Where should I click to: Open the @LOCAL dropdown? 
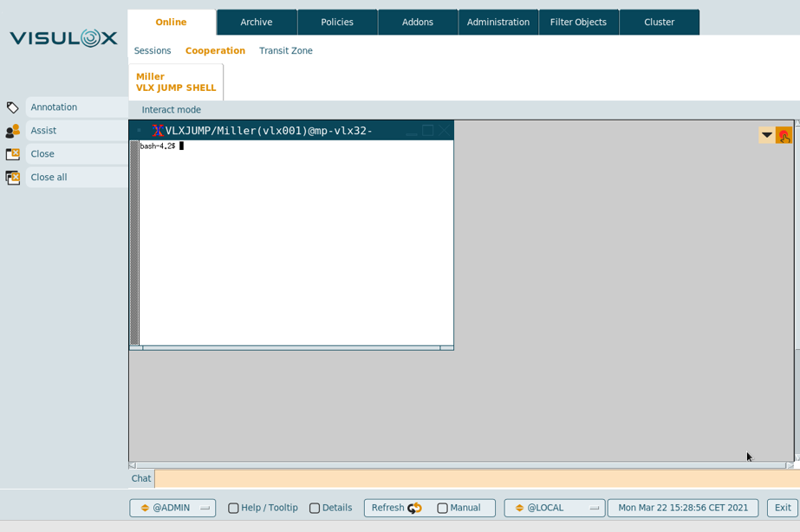pyautogui.click(x=554, y=509)
